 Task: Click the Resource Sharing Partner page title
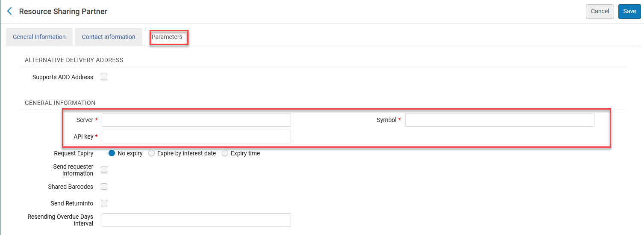pos(63,12)
